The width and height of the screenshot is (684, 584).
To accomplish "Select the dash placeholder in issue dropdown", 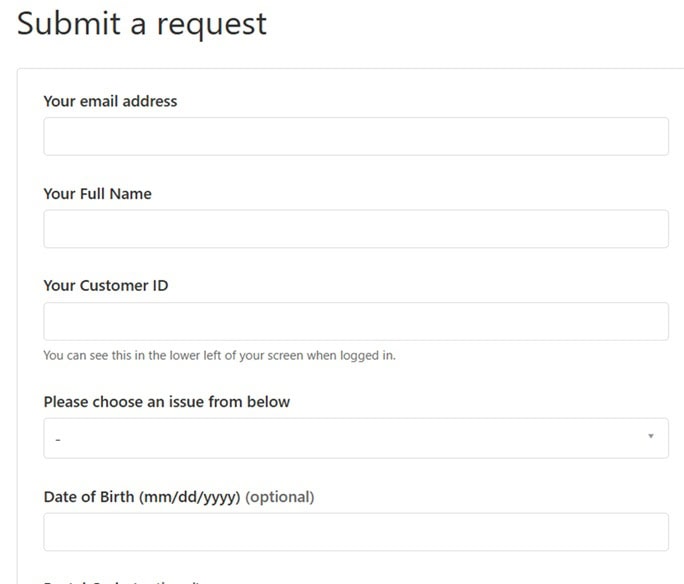I will tap(58, 439).
